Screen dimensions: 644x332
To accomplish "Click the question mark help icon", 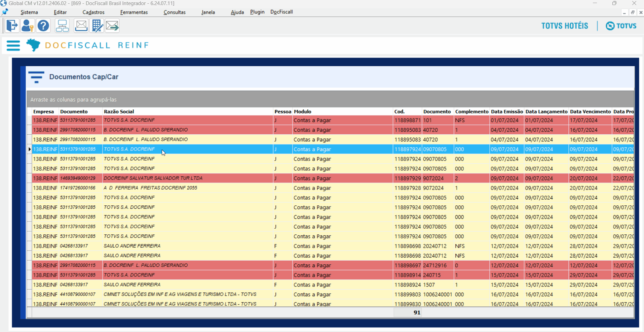I will [43, 26].
